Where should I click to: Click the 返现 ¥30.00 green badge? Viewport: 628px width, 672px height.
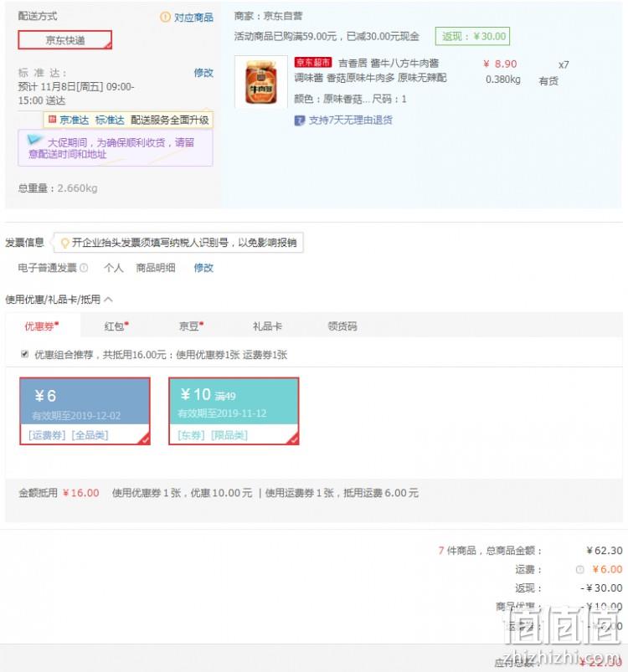[x=472, y=37]
